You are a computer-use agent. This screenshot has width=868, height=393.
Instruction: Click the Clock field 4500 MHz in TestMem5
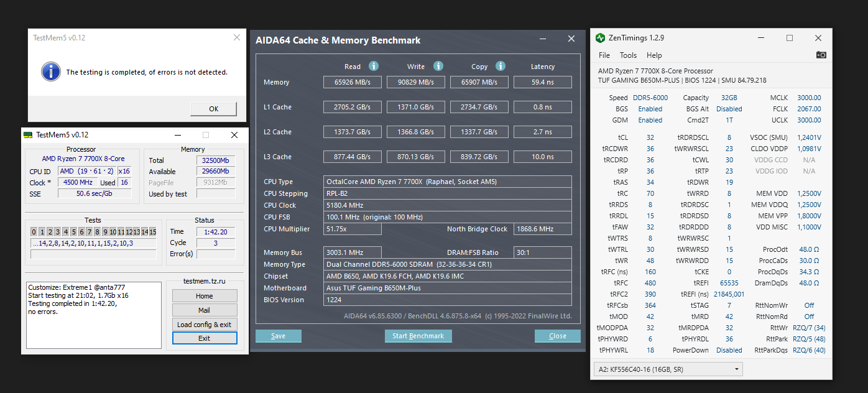pyautogui.click(x=77, y=183)
